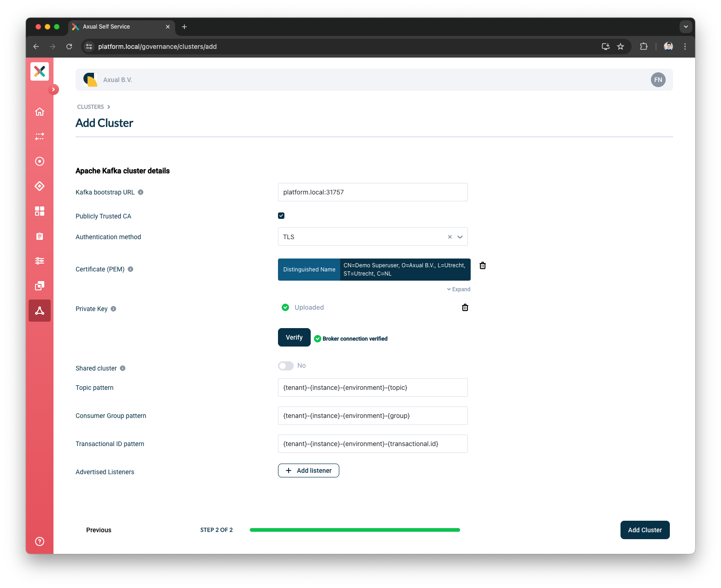The height and width of the screenshot is (588, 721).
Task: Delete the uploaded private key
Action: tap(465, 307)
